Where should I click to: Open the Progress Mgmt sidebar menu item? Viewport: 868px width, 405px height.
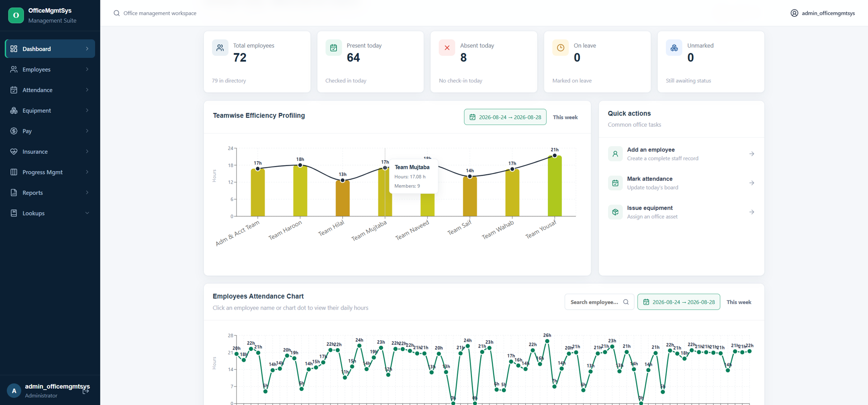tap(50, 172)
